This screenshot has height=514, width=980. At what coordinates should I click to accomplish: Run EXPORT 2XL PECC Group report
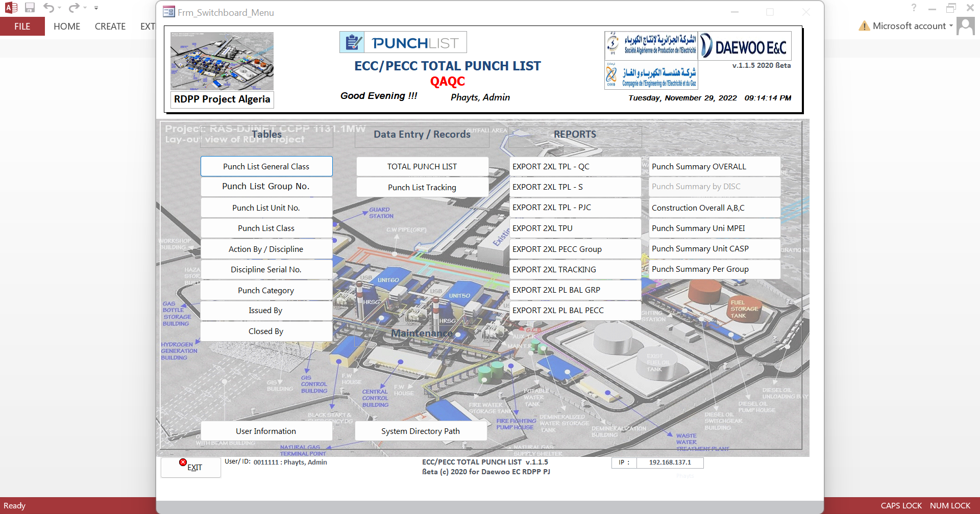coord(575,249)
